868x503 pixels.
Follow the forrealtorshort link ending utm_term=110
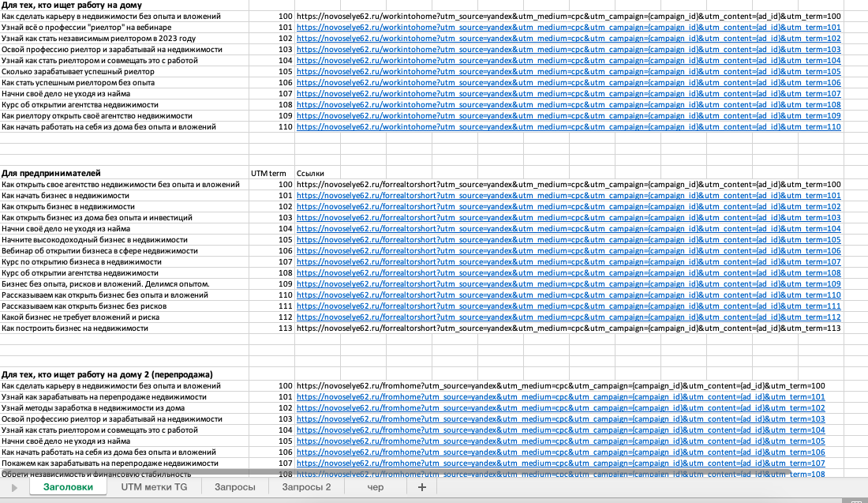click(568, 295)
